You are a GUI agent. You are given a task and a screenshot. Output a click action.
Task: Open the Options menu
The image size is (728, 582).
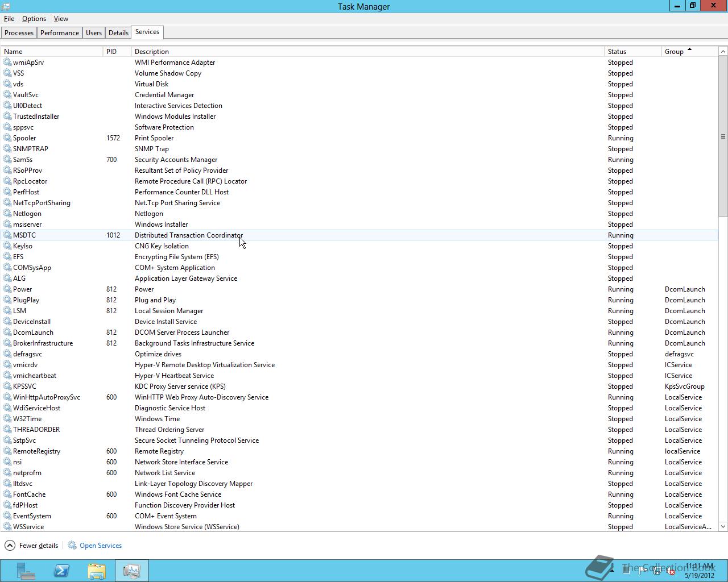[34, 19]
